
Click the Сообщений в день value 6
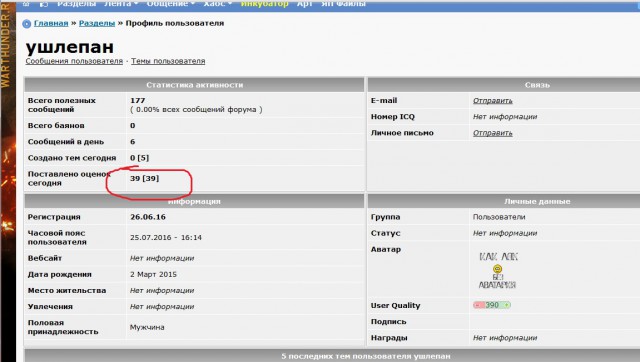tap(133, 142)
